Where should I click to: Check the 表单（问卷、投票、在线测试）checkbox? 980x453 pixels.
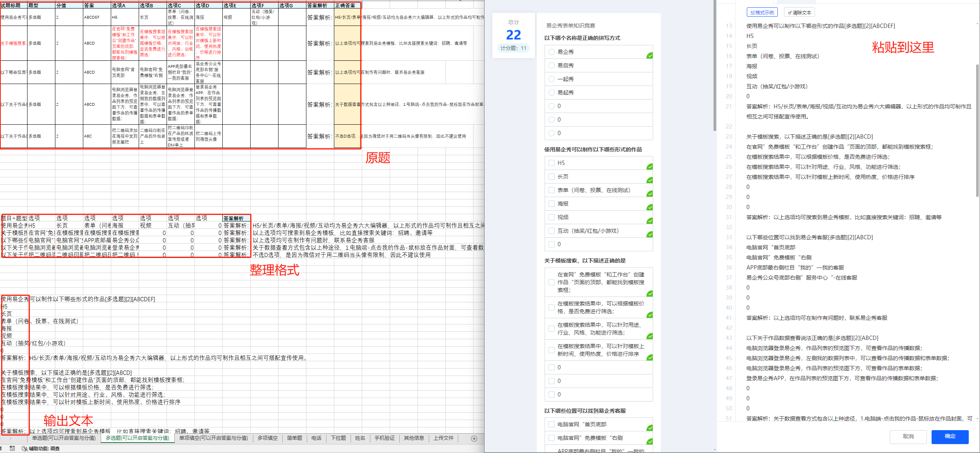(x=552, y=190)
